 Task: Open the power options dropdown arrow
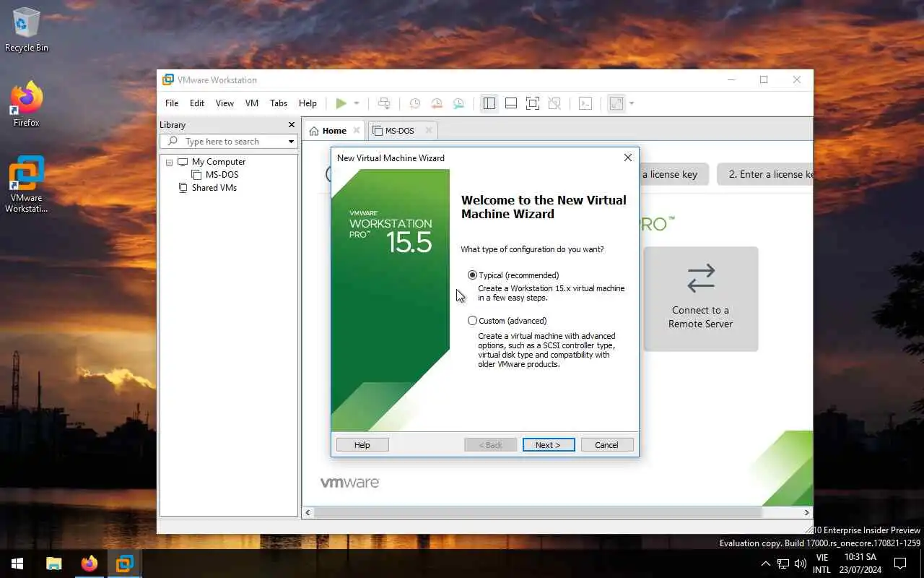click(x=357, y=103)
